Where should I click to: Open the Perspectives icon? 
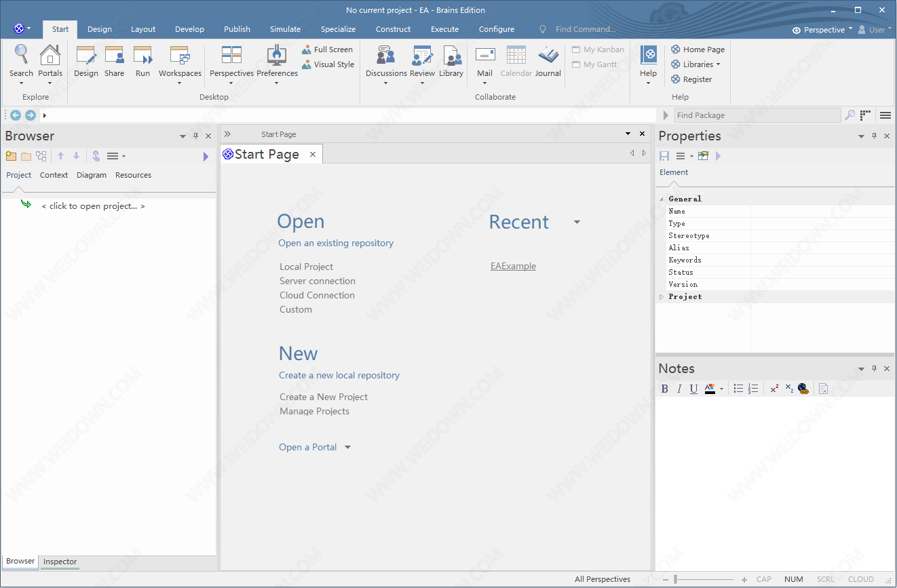(x=231, y=56)
